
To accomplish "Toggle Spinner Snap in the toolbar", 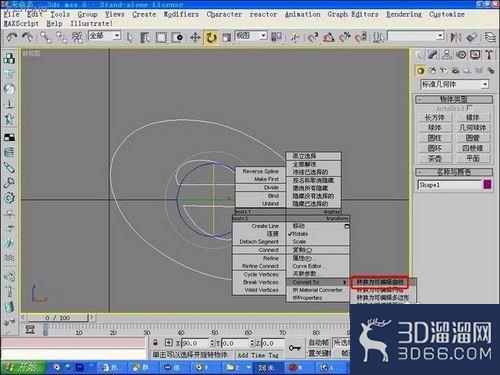I will point(361,37).
